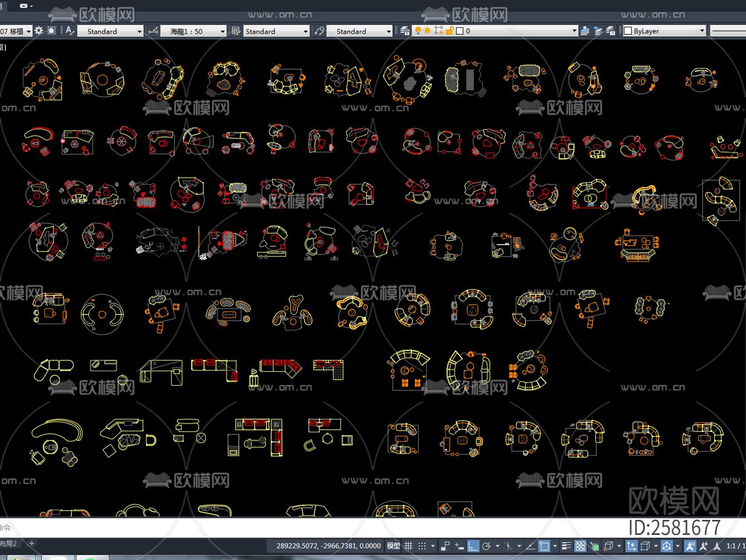Expand gizmo options arrow
Viewport: 746px width, 560px height.
[677, 546]
